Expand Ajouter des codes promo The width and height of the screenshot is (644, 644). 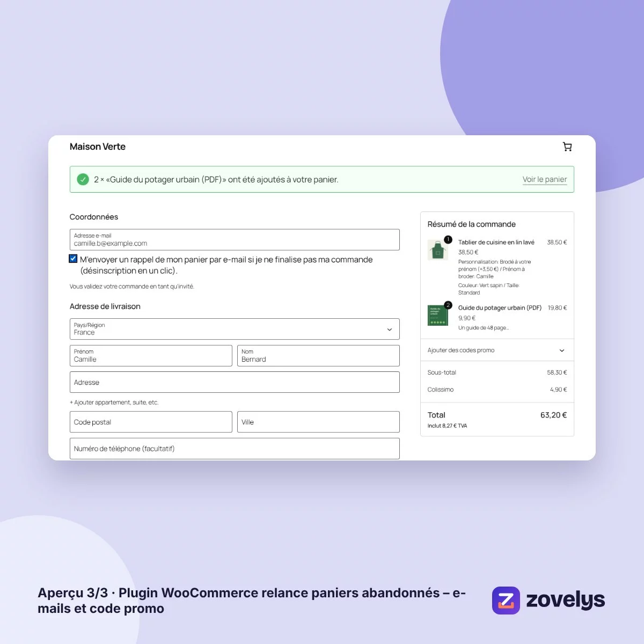pos(497,350)
